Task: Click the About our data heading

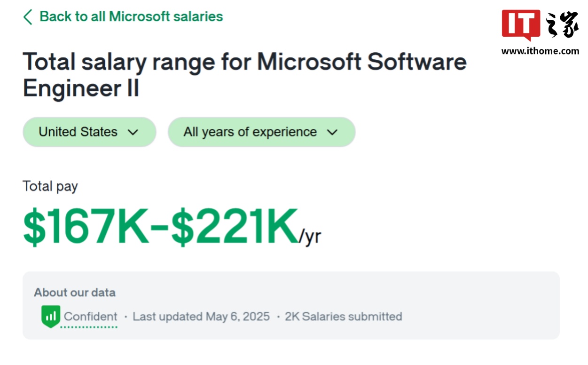Action: tap(74, 292)
